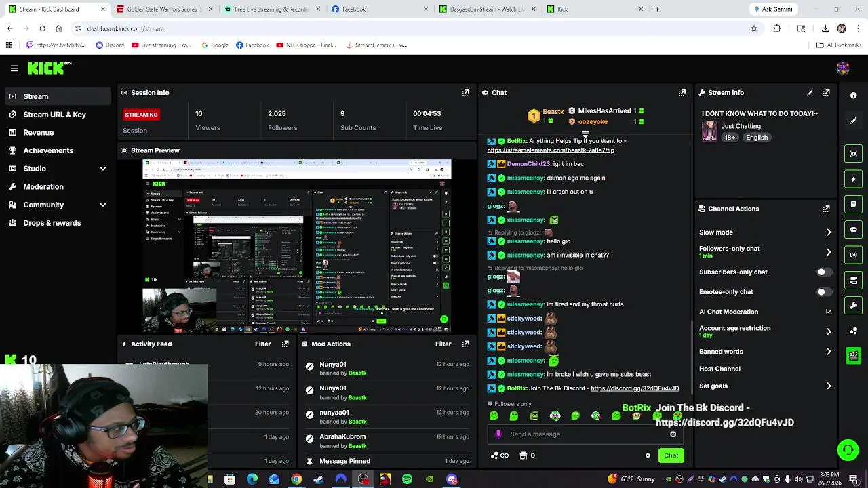Pop out the Channel Actions panel
This screenshot has width=868, height=488.
(826, 209)
